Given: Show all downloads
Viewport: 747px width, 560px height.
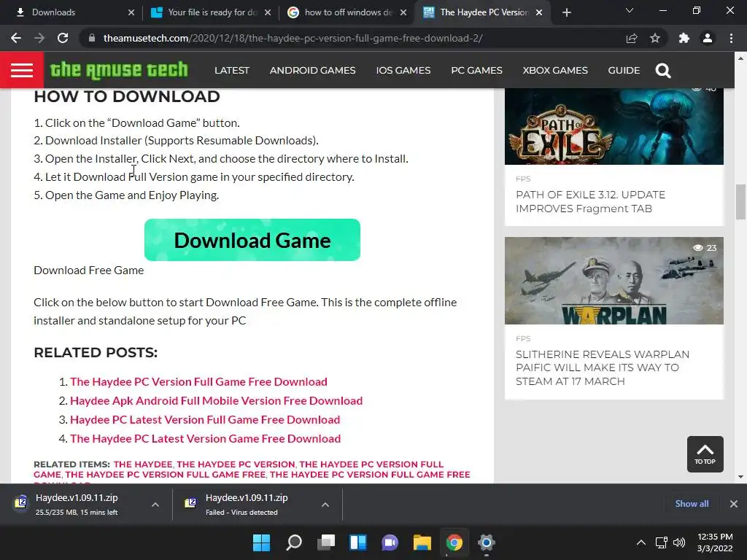Looking at the screenshot, I should (x=692, y=504).
